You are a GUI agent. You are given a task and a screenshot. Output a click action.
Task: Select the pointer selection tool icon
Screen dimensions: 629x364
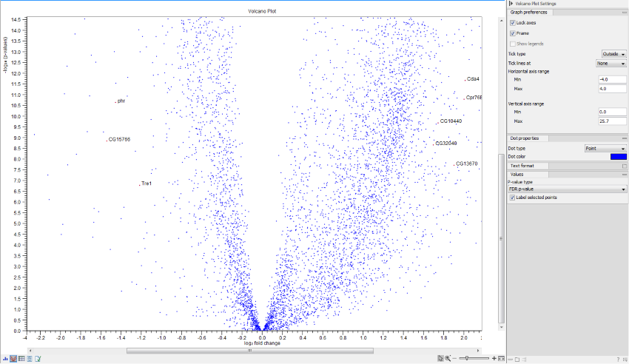tap(440, 358)
